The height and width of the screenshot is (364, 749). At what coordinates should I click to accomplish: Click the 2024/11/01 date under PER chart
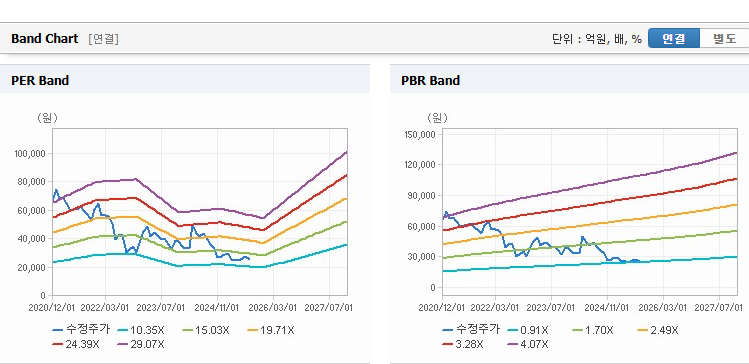pos(217,307)
